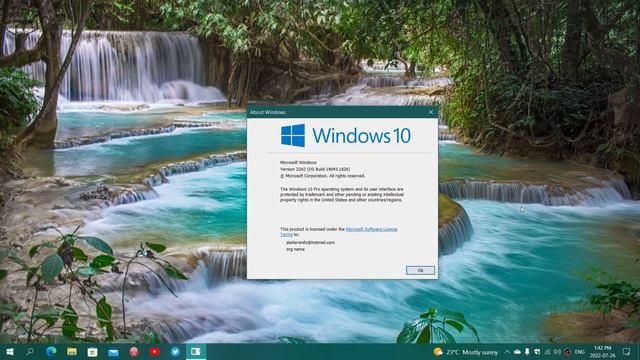Click the round dark tray icon beside ENG

(x=567, y=352)
